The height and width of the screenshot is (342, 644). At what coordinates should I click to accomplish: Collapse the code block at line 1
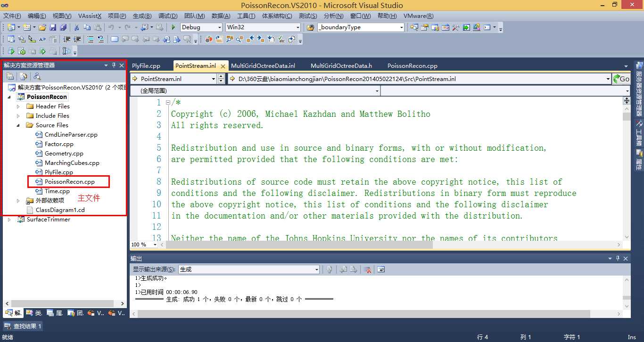pos(168,102)
